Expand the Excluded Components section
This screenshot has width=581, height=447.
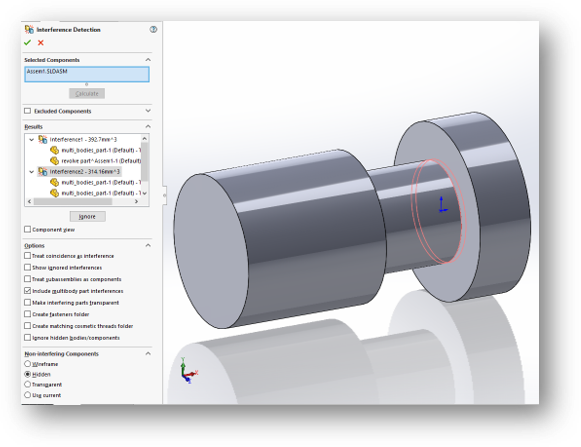[x=148, y=111]
